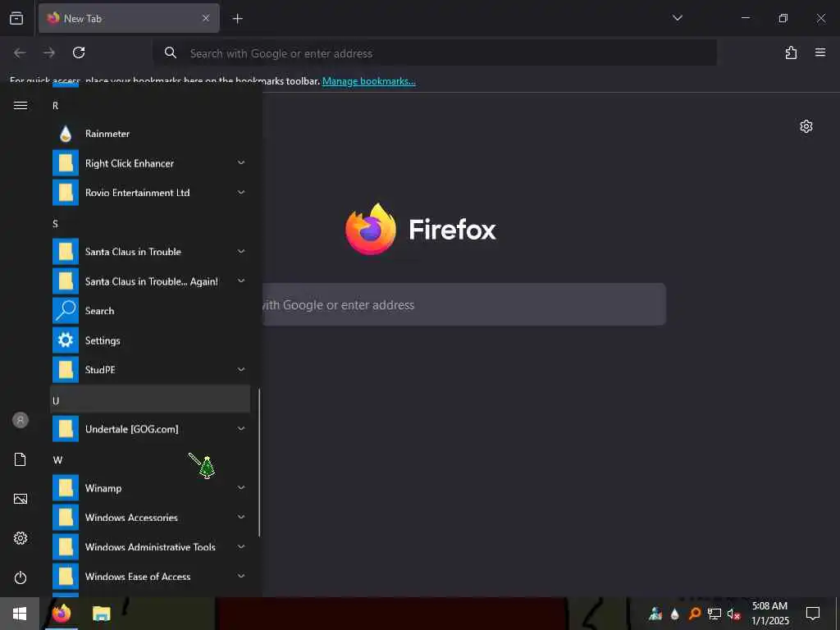Open the Windows Administrative Tools folder

coord(150,547)
